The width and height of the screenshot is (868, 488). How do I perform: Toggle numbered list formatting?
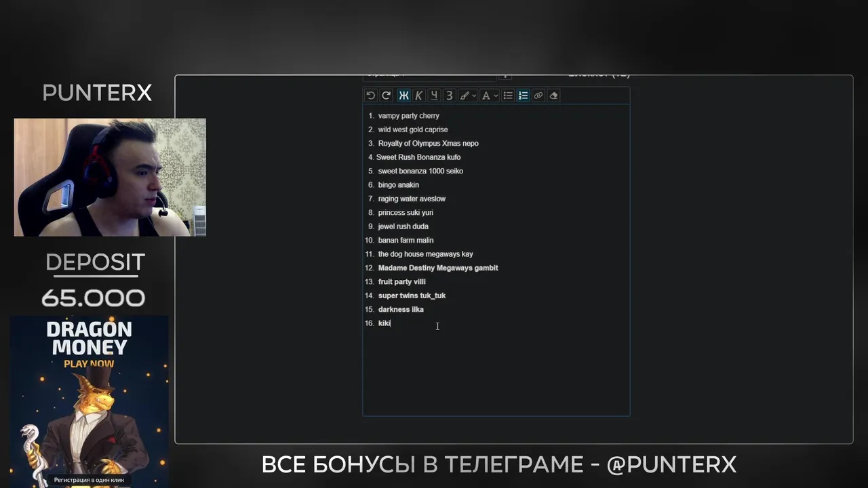click(523, 96)
